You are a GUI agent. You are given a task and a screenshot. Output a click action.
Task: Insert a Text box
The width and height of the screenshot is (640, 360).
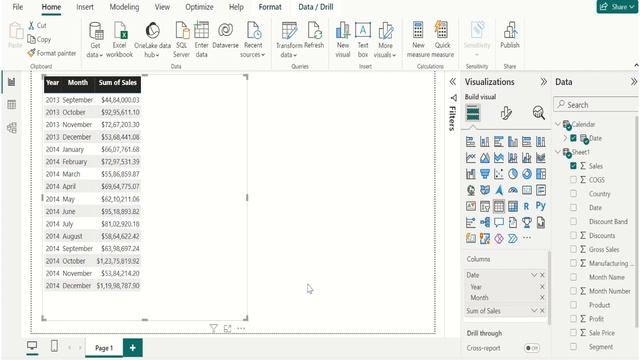click(x=363, y=40)
